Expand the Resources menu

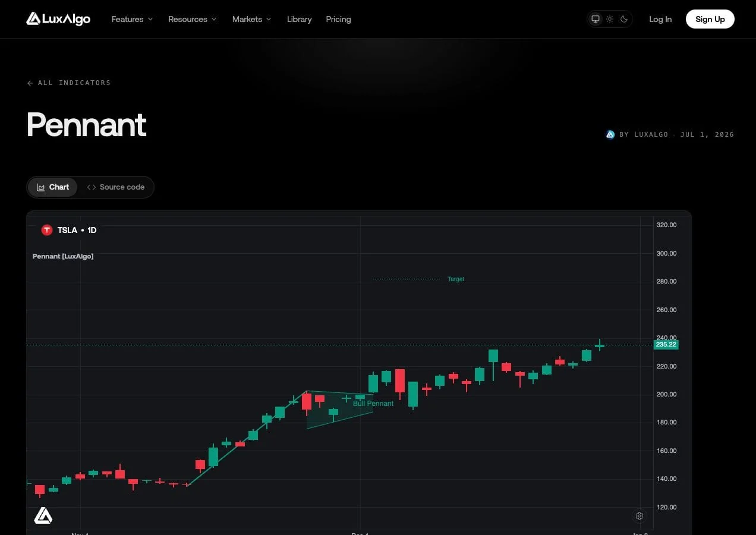pos(192,19)
